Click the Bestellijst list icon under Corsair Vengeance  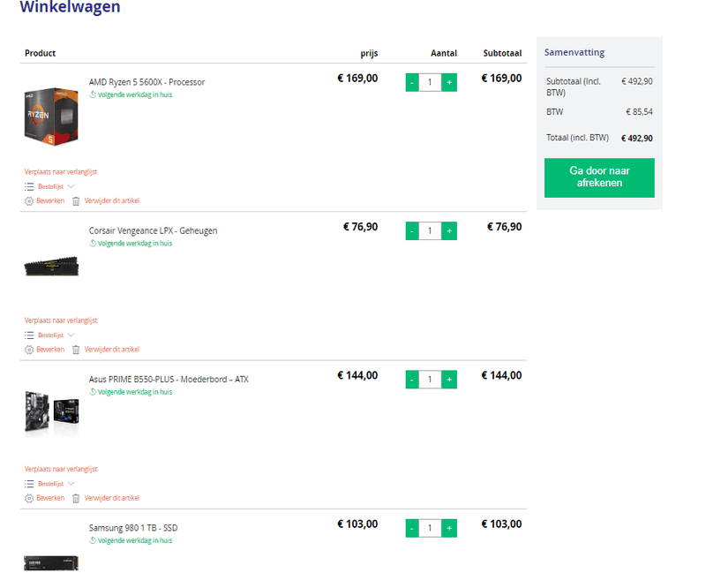click(x=29, y=335)
